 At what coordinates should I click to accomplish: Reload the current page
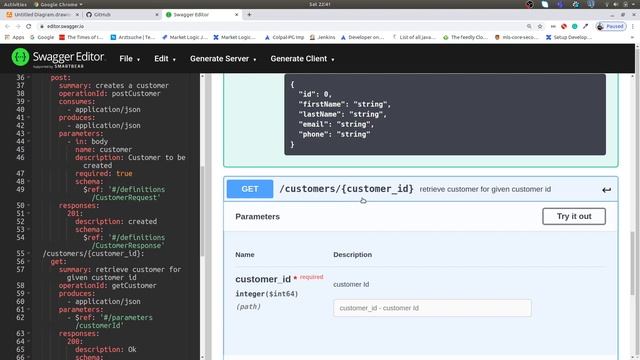click(29, 26)
